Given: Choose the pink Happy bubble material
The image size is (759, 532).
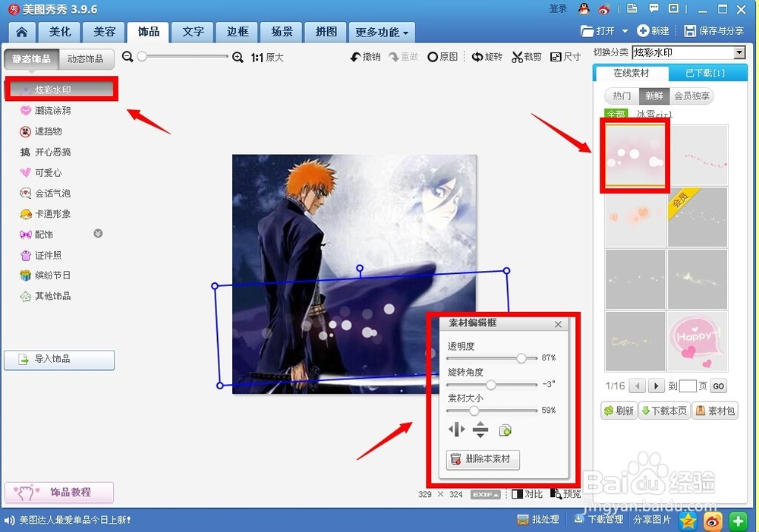Looking at the screenshot, I should click(697, 342).
